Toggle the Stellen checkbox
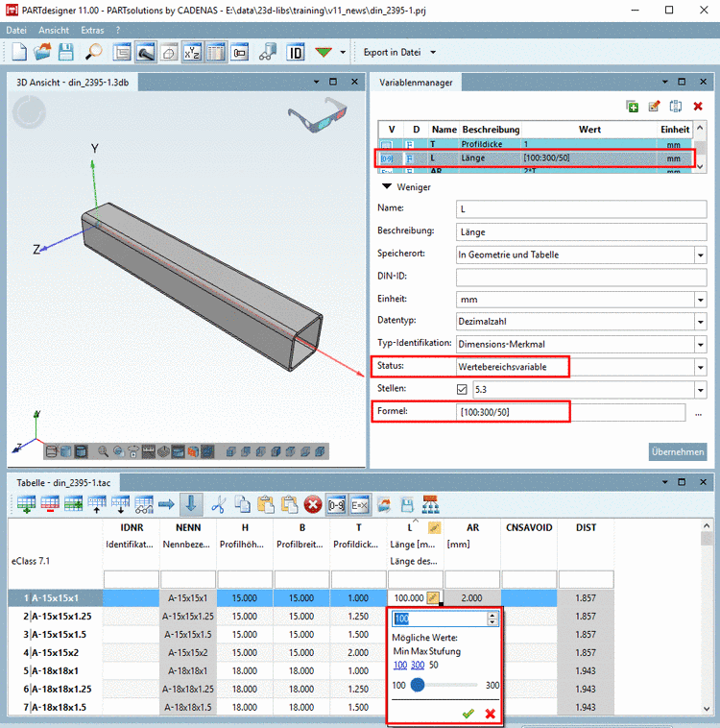The width and height of the screenshot is (720, 728). (x=462, y=389)
